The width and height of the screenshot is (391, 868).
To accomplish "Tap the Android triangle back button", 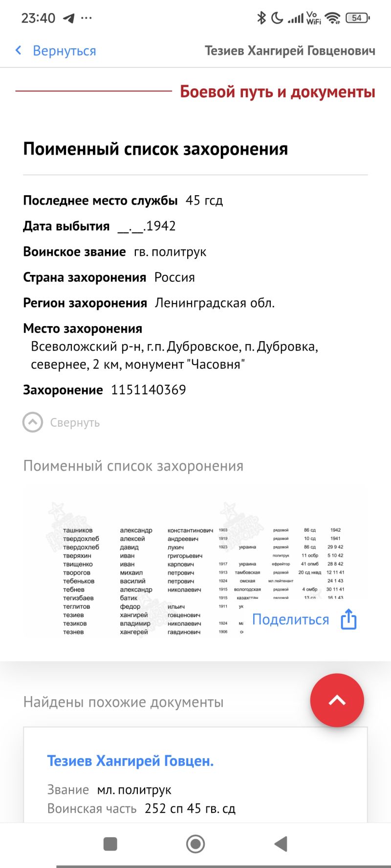I will pyautogui.click(x=281, y=844).
